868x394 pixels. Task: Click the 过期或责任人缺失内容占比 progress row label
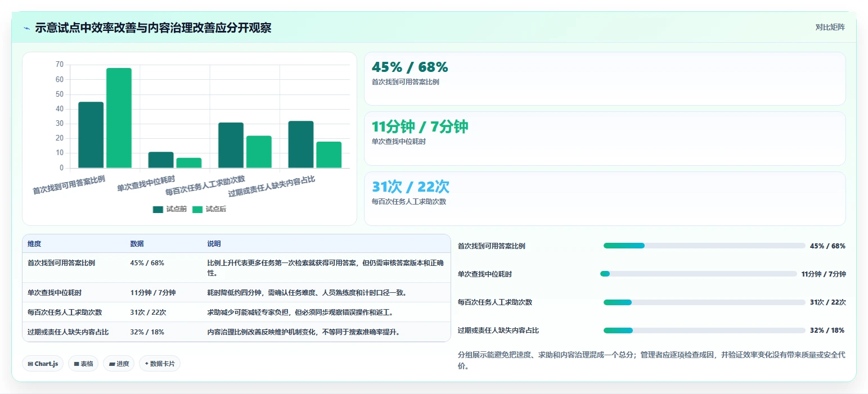pyautogui.click(x=498, y=330)
